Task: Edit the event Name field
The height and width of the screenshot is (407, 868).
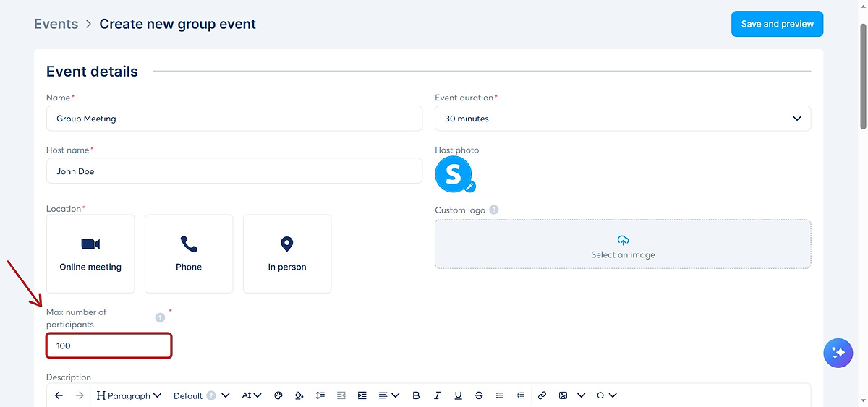Action: point(234,119)
